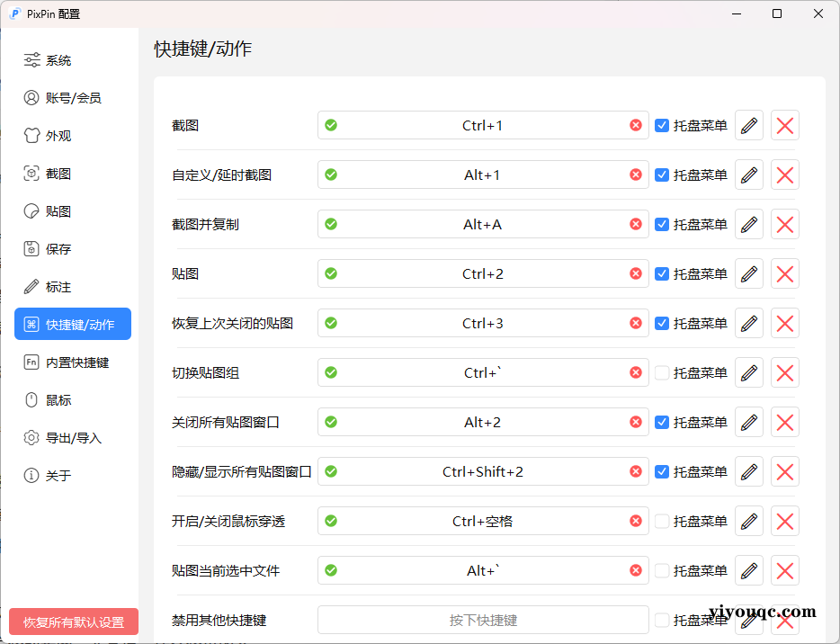Edit the 贴图 Ctrl+2 shortcut via pencil icon
The width and height of the screenshot is (840, 644).
coord(748,273)
